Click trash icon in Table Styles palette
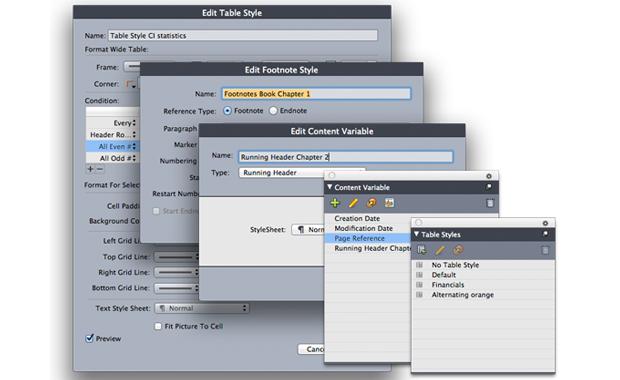 click(545, 250)
